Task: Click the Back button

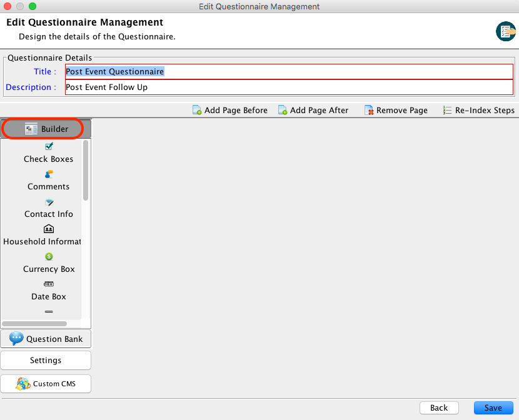Action: point(439,407)
